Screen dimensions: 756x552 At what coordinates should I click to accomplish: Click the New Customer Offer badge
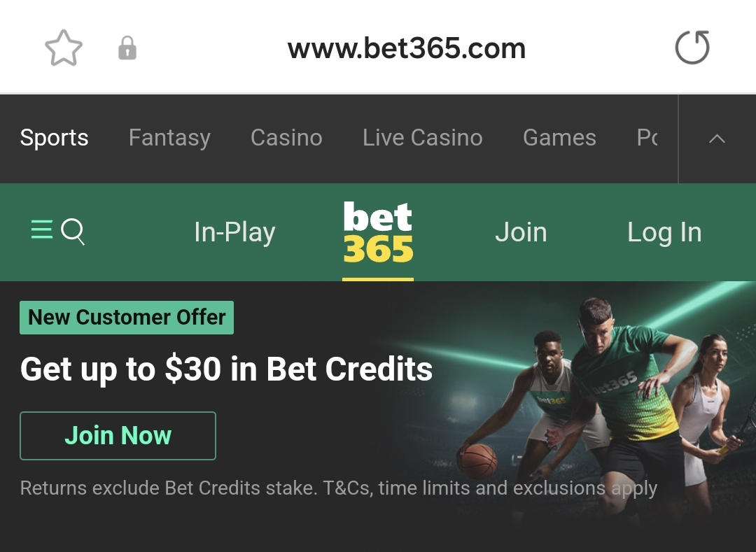tap(127, 318)
